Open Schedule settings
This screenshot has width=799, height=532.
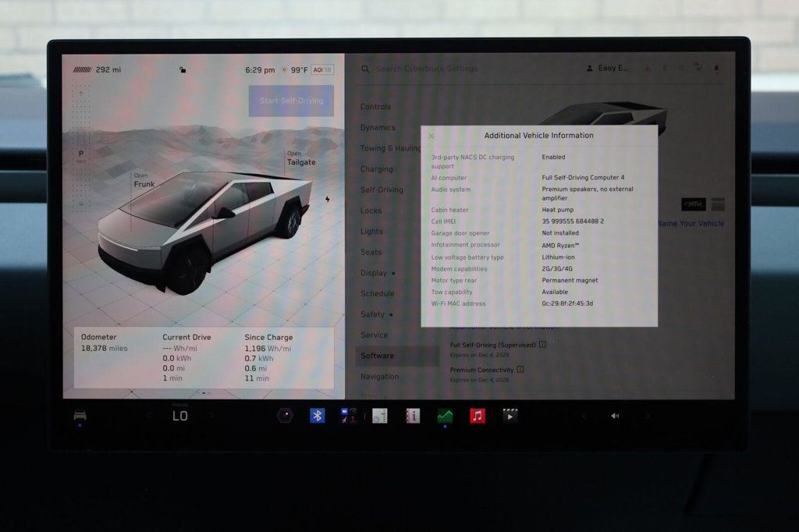377,293
